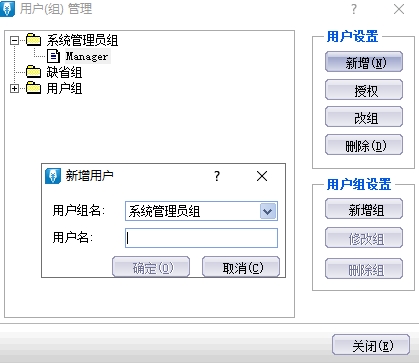Focus the 用户名 input field
The height and width of the screenshot is (363, 419).
201,238
